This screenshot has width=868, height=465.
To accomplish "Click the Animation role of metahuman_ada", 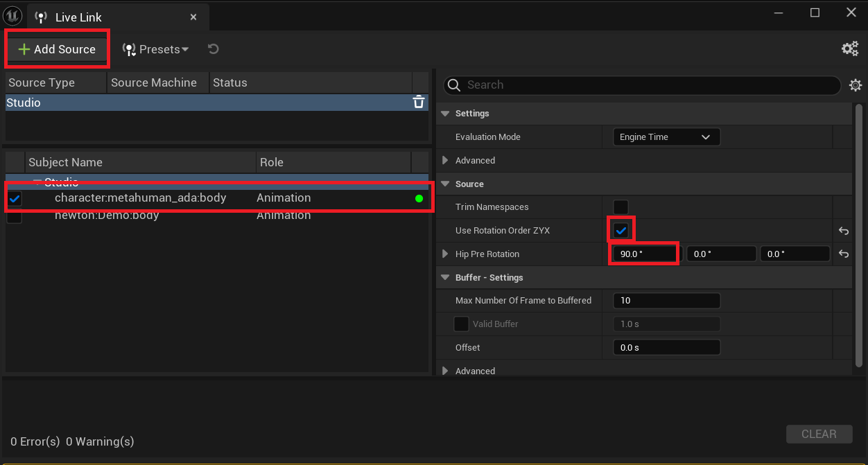I will point(284,198).
